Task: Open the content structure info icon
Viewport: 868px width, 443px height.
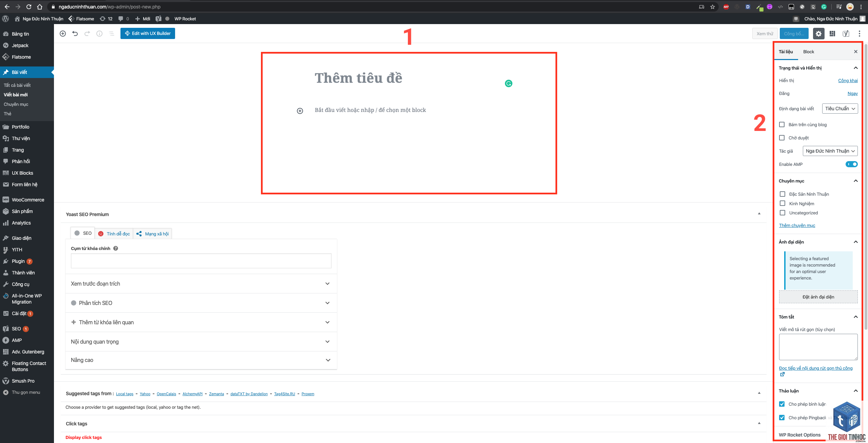Action: coord(99,34)
